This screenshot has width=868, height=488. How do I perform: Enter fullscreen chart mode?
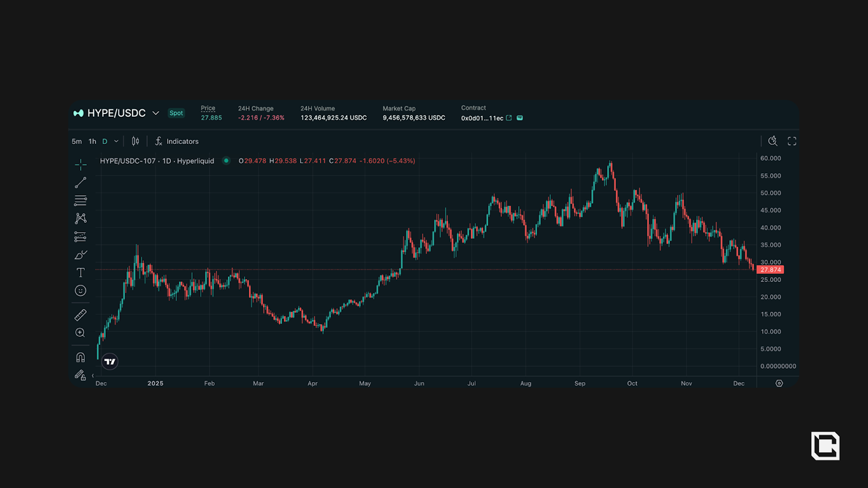pos(792,142)
